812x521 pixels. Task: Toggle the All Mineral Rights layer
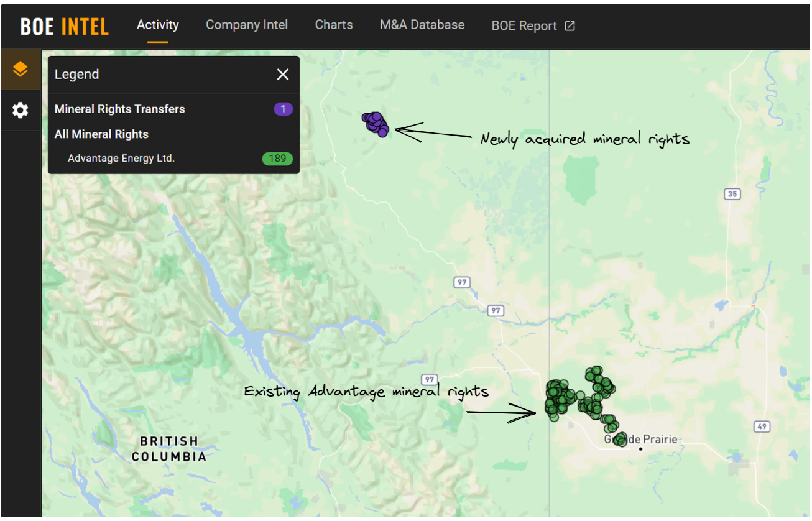coord(101,134)
